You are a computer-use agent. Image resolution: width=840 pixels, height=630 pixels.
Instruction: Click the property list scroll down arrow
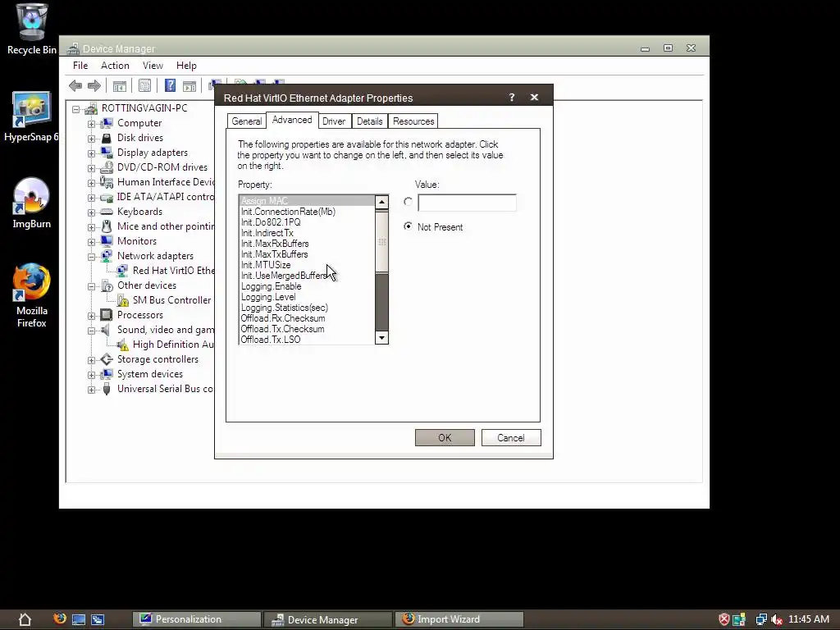coord(381,337)
